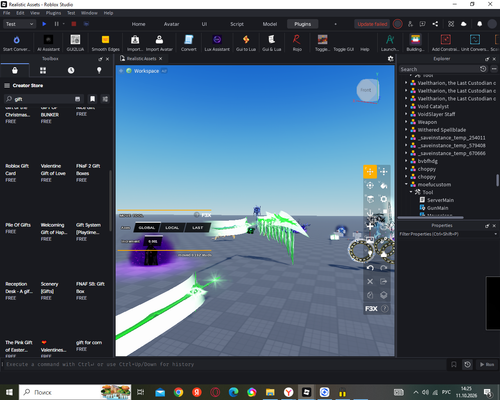Viewport: 500px width, 400px height.
Task: Open Toolbox Inventory grid tab
Action: tap(43, 70)
